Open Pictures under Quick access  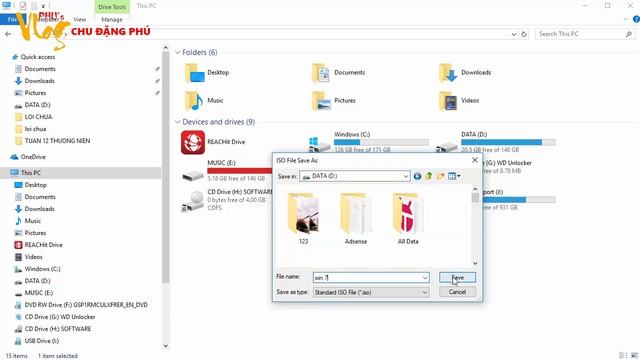click(x=35, y=93)
